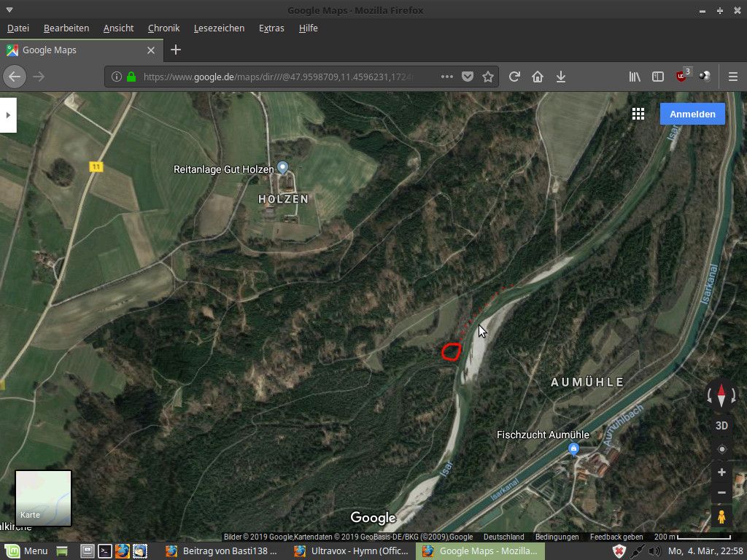Open page actions menu in address bar
The image size is (747, 560).
[x=446, y=77]
